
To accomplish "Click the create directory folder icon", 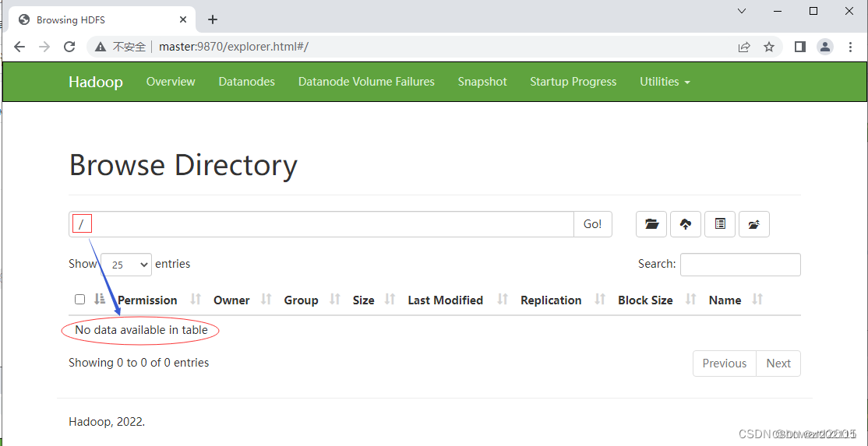I will pyautogui.click(x=651, y=224).
